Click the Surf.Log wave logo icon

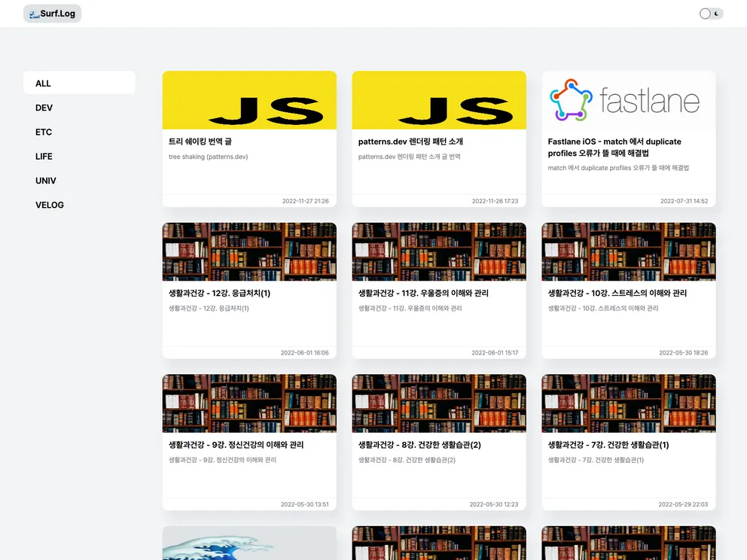tap(34, 14)
